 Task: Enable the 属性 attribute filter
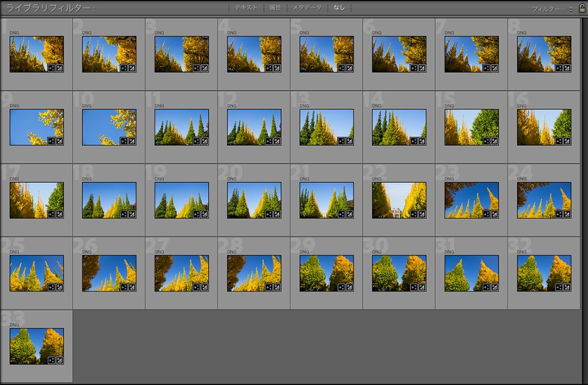pyautogui.click(x=275, y=8)
